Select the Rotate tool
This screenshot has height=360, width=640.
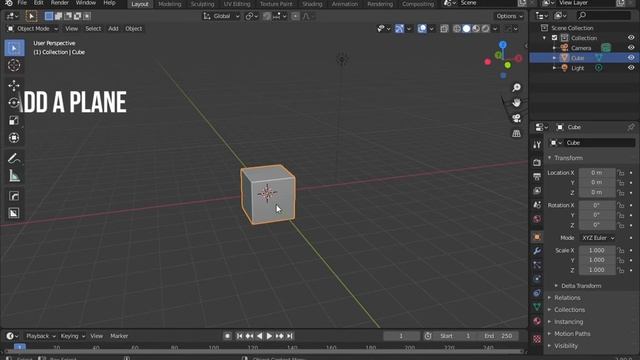pyautogui.click(x=14, y=102)
